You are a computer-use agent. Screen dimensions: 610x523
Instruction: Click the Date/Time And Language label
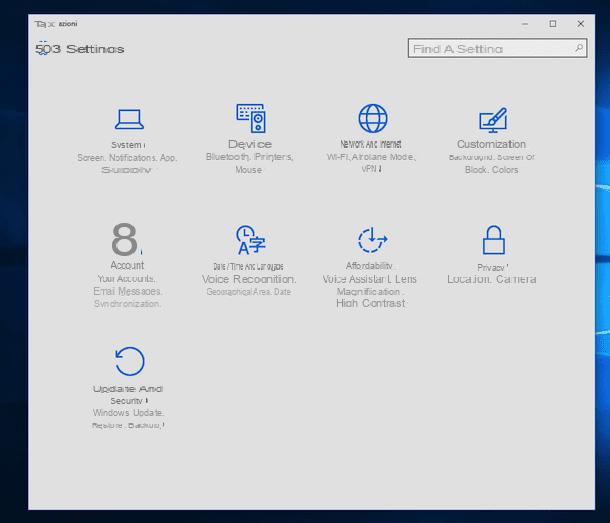(x=248, y=266)
